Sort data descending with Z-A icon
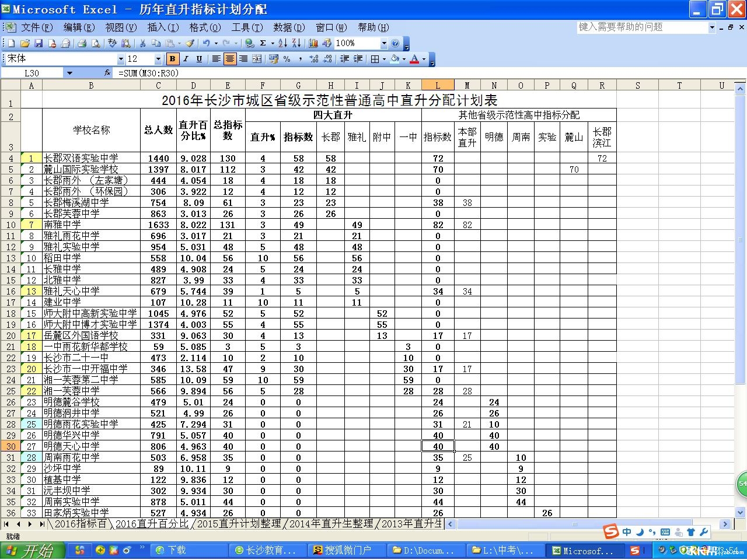Screen dimensions: 747x560 (x=296, y=43)
